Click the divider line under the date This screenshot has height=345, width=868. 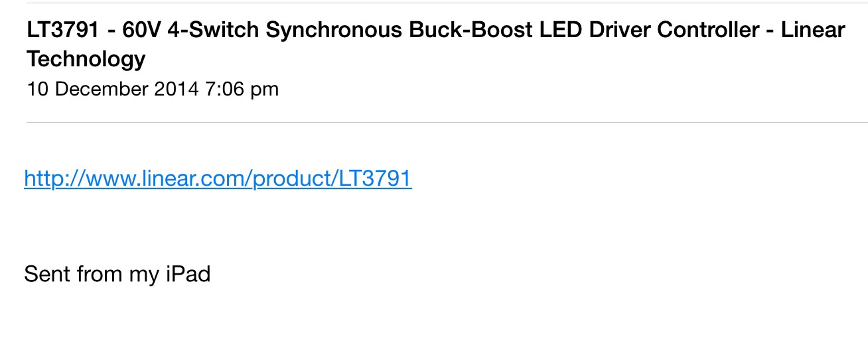[x=447, y=122]
